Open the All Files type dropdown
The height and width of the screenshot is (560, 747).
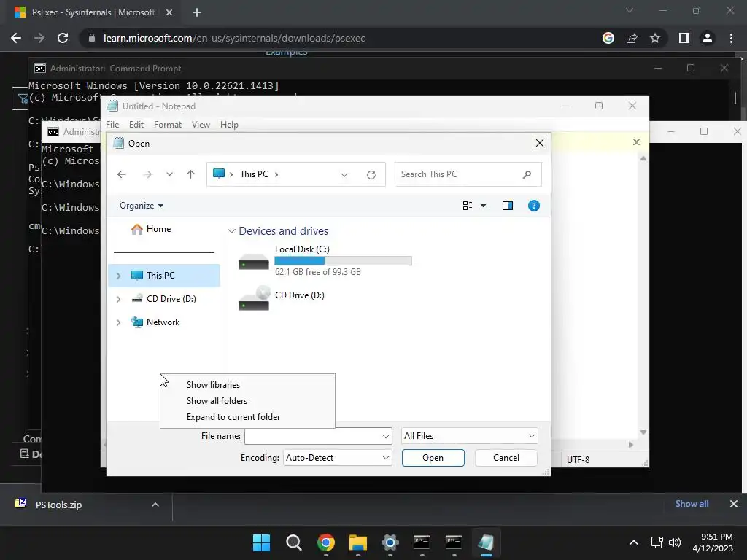pyautogui.click(x=470, y=436)
